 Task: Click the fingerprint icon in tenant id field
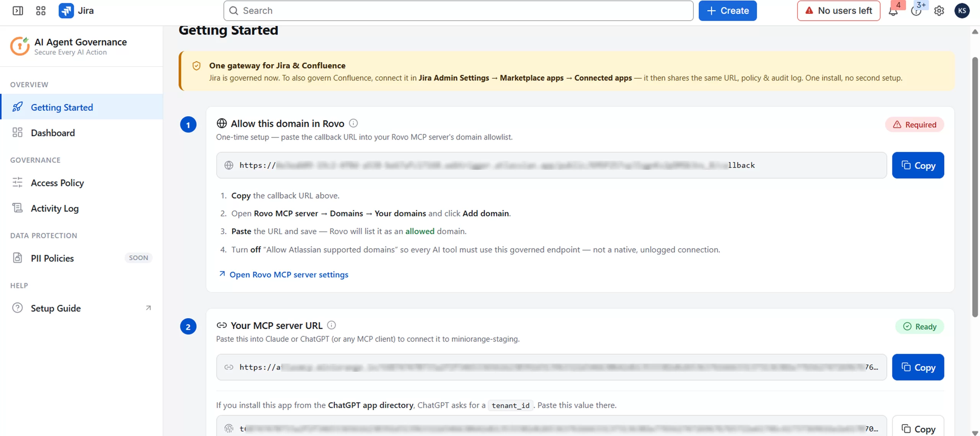(229, 428)
